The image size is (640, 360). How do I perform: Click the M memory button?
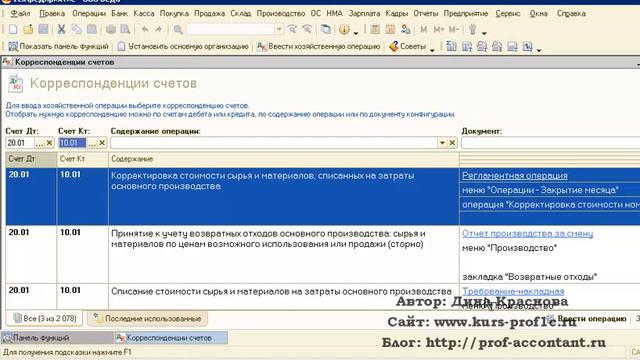423,29
